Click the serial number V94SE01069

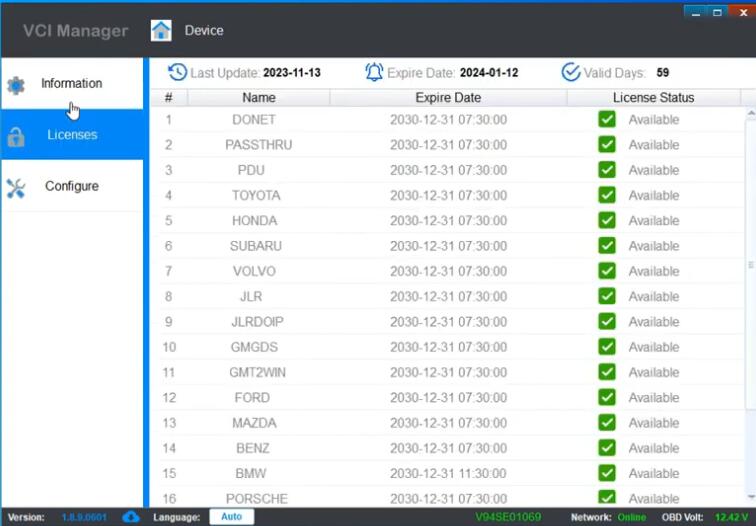[x=508, y=517]
